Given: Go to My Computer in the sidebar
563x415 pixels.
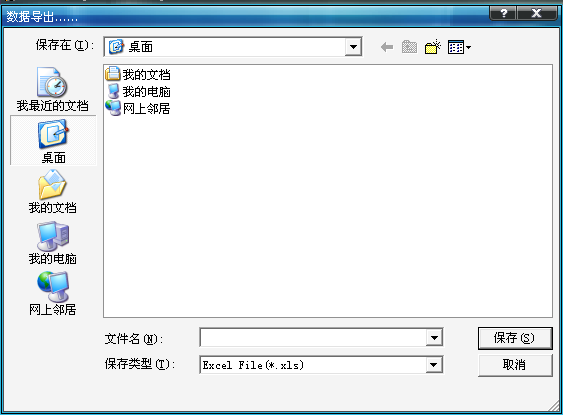Looking at the screenshot, I should tap(52, 243).
